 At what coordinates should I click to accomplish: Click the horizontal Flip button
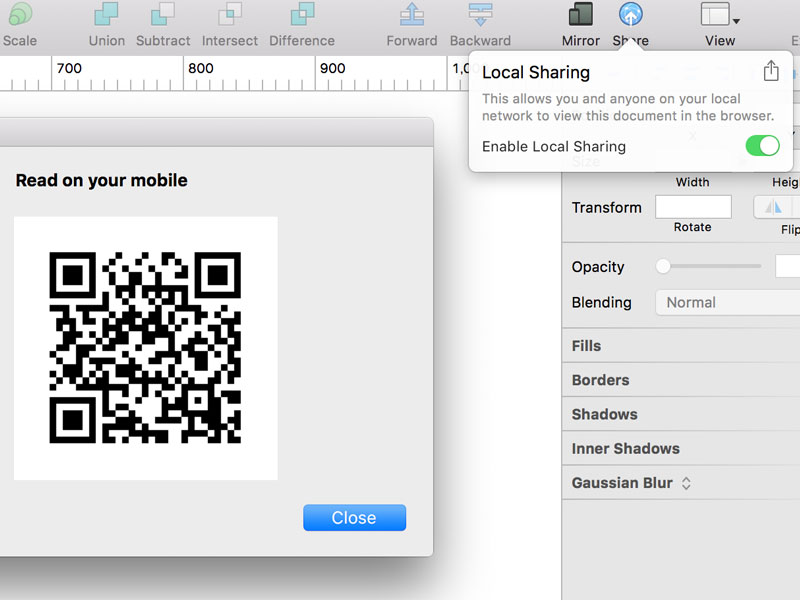coord(773,207)
